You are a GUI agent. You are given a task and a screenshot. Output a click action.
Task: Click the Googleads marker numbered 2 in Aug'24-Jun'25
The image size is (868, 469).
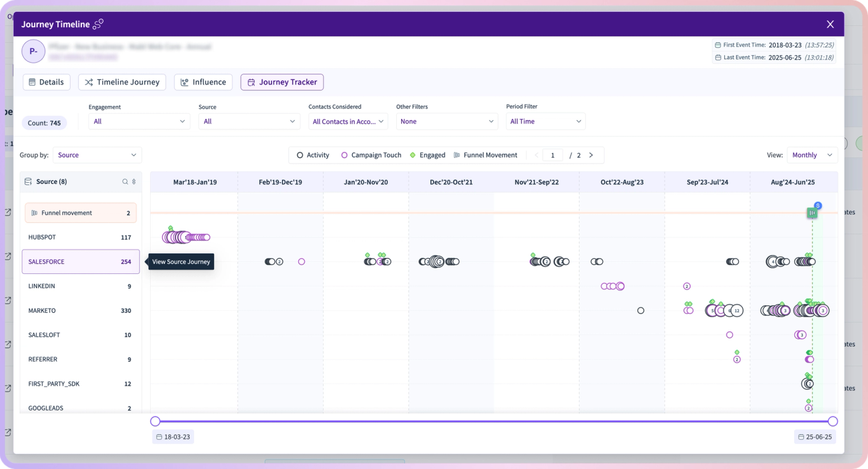(x=808, y=408)
